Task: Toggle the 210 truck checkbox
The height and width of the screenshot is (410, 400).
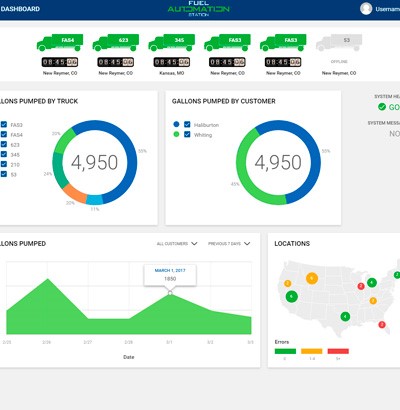Action: pyautogui.click(x=4, y=164)
